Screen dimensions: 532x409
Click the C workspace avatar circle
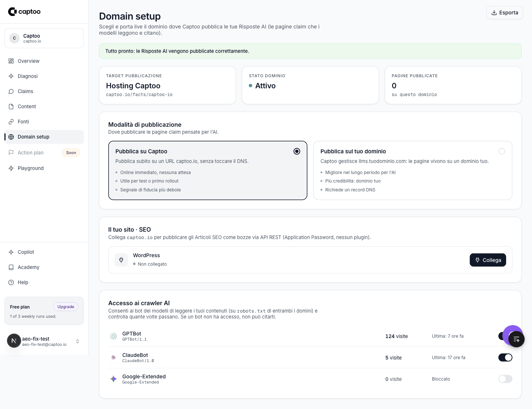[14, 38]
